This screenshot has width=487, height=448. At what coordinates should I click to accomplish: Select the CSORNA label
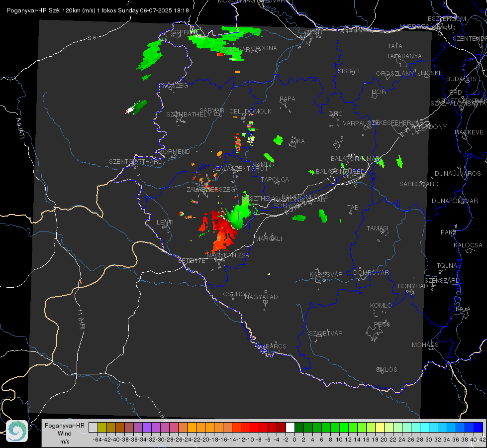[x=264, y=48]
